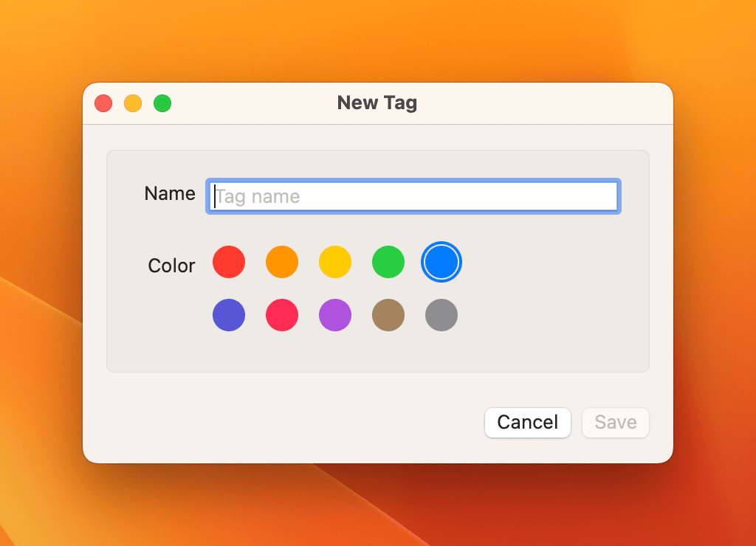756x546 pixels.
Task: Close the New Tag window
Action: (103, 103)
